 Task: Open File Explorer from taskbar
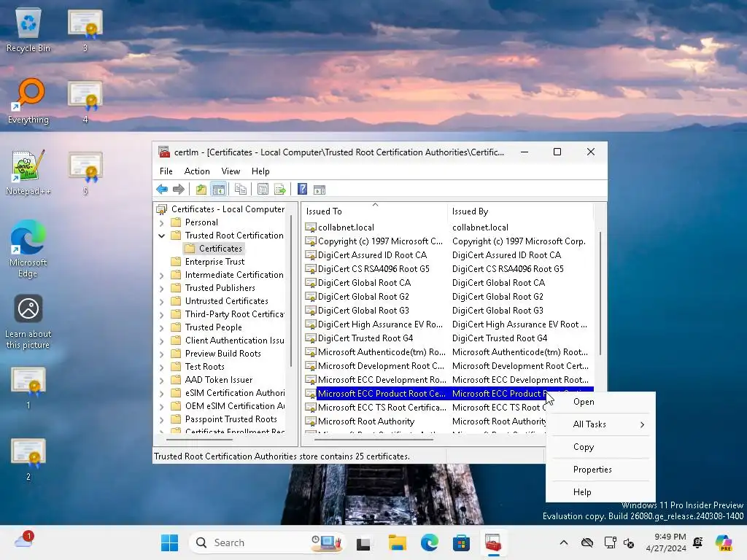click(x=397, y=542)
